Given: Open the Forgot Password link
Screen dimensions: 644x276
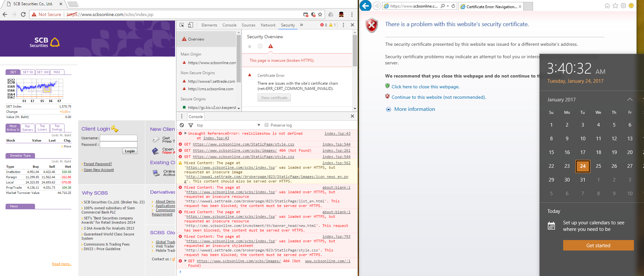Looking at the screenshot, I should tap(98, 164).
